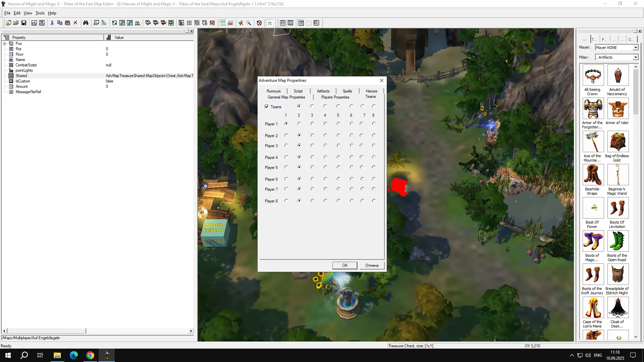The height and width of the screenshot is (362, 644).
Task: Cancel dialog with Отмена button
Action: 372,265
